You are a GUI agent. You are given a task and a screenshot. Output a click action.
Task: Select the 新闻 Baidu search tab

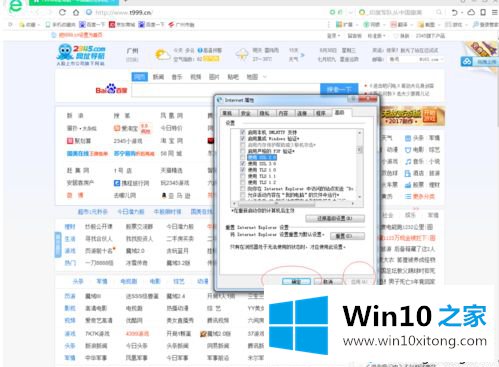[x=158, y=77]
